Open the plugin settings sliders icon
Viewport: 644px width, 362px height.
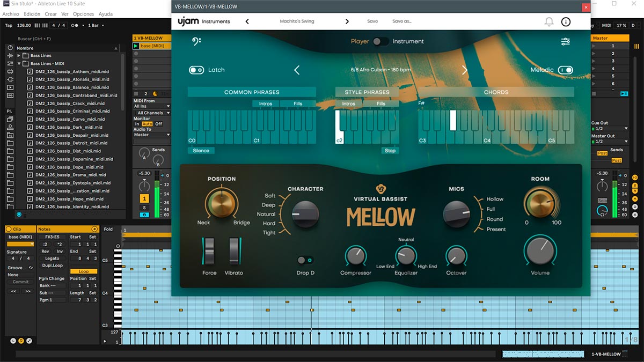(566, 41)
